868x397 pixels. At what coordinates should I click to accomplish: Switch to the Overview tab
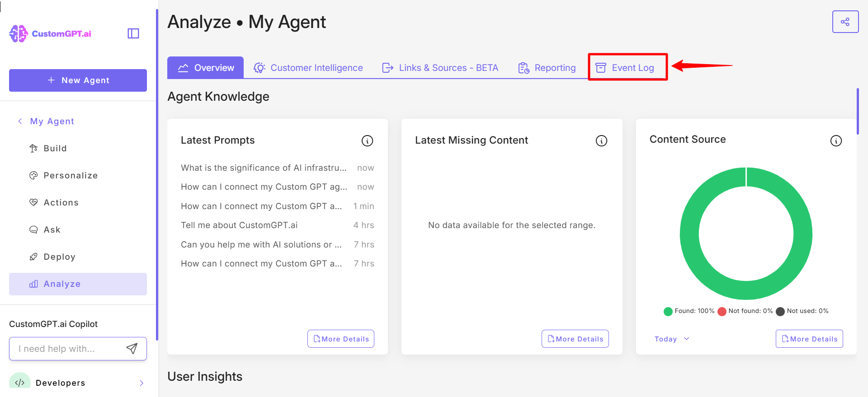click(x=205, y=68)
